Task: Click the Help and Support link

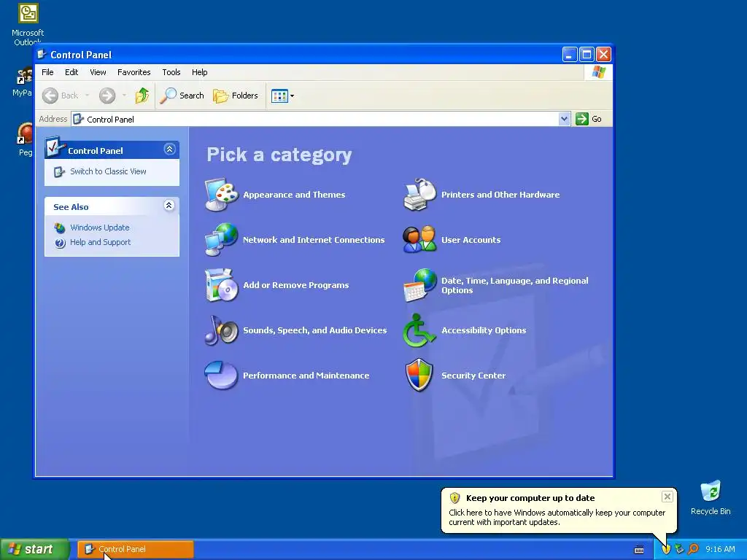Action: tap(100, 242)
